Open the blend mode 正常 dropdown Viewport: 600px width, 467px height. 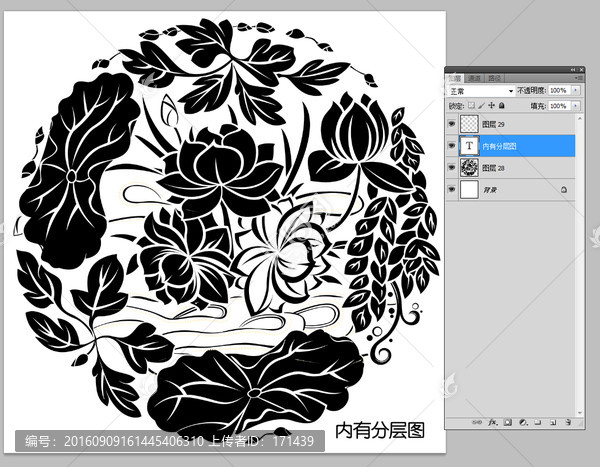(481, 91)
